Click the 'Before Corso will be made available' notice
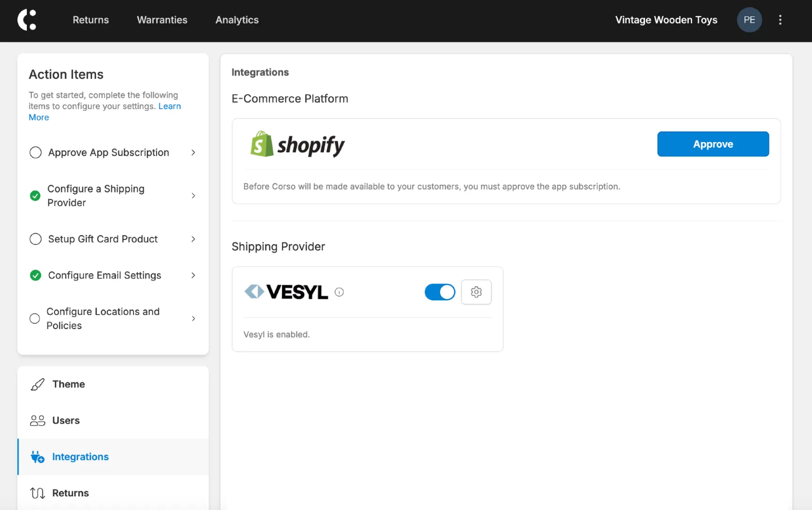The height and width of the screenshot is (510, 812). 432,187
